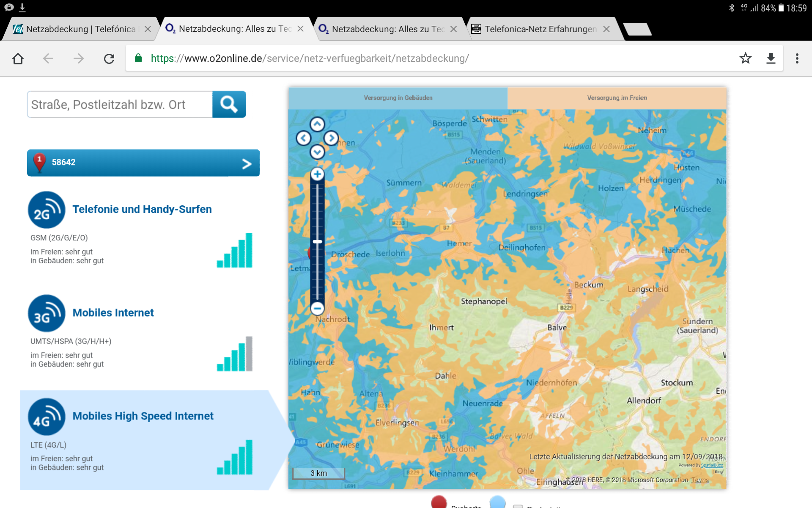Viewport: 812px width, 508px height.
Task: Tap the Bluetooth status icon
Action: [732, 8]
